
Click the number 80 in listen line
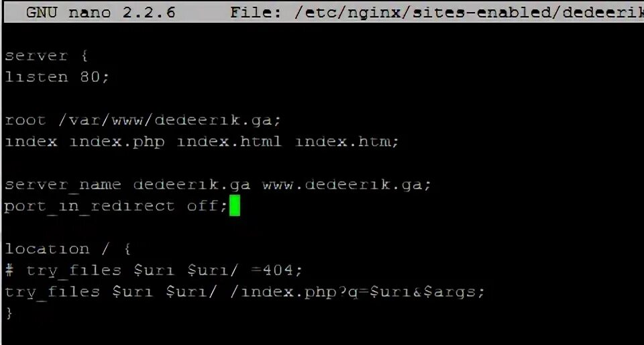90,77
